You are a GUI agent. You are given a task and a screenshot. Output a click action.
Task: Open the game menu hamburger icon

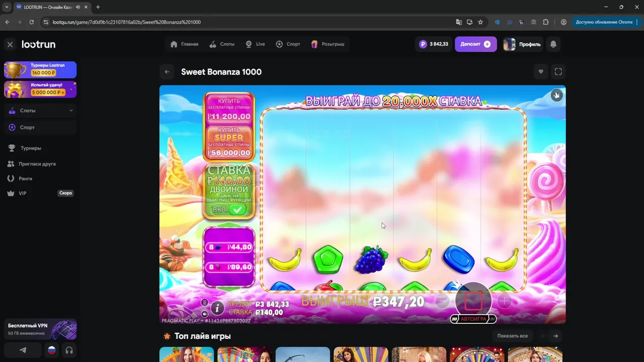[x=204, y=302]
